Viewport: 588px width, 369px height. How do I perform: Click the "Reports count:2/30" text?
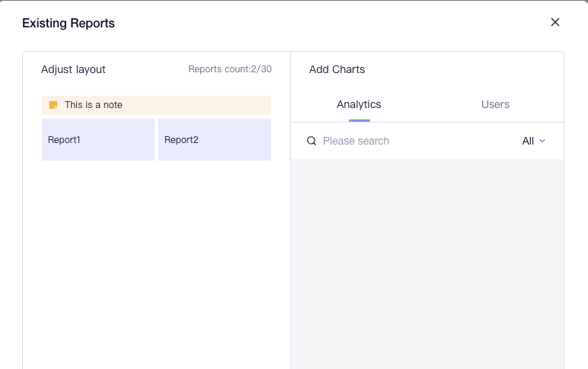pos(230,69)
